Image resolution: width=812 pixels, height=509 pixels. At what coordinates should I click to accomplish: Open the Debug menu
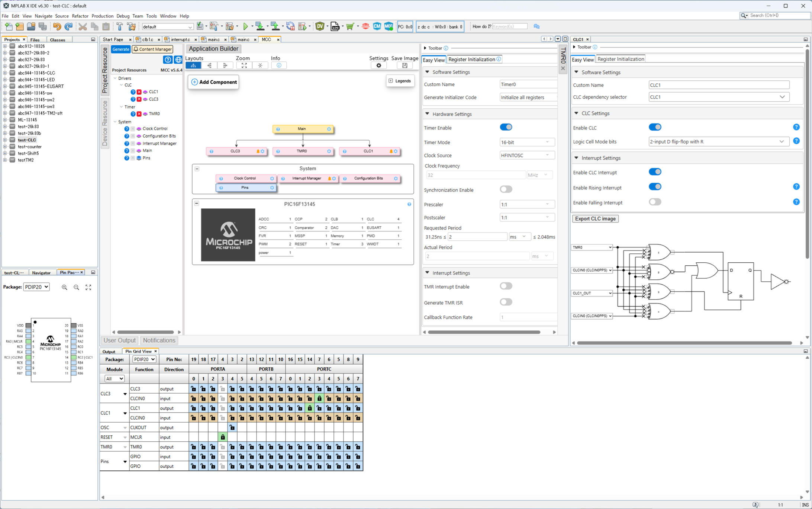tap(123, 16)
